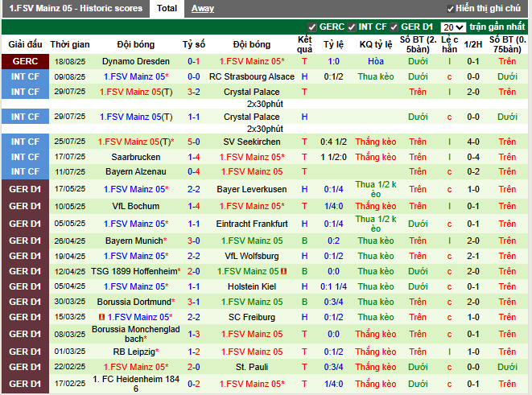Click VfL Bochum team name
This screenshot has width=532, height=395.
136,206
